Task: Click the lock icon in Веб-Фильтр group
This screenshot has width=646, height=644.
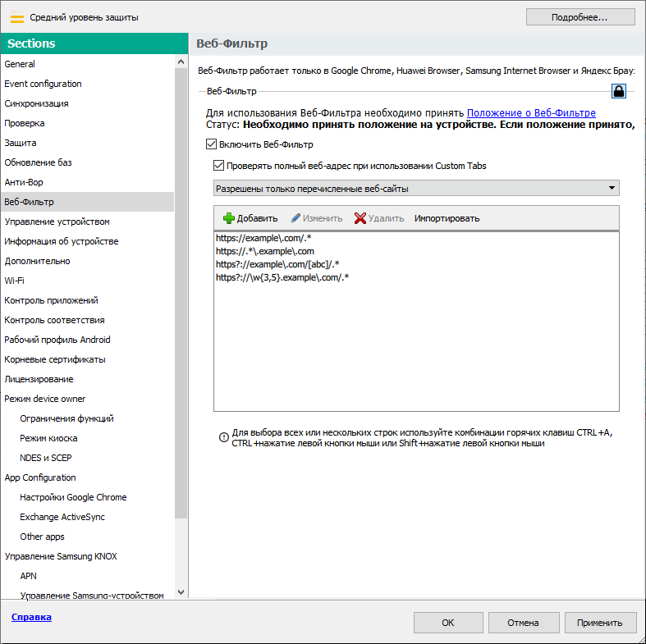Action: [x=619, y=91]
